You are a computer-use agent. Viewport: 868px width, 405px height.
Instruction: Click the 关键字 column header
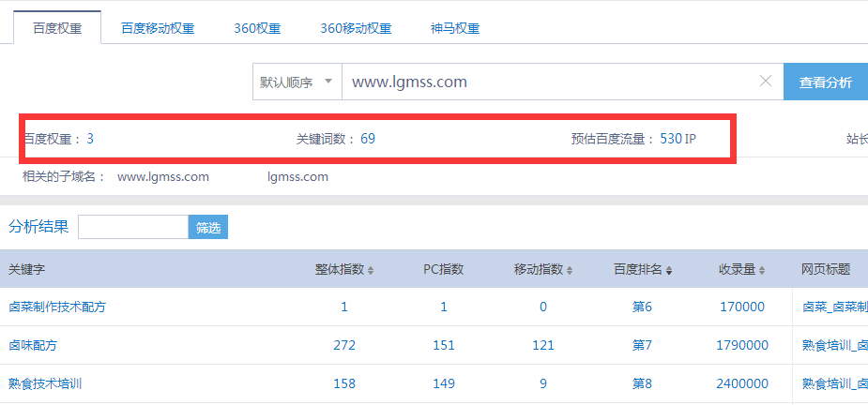26,269
